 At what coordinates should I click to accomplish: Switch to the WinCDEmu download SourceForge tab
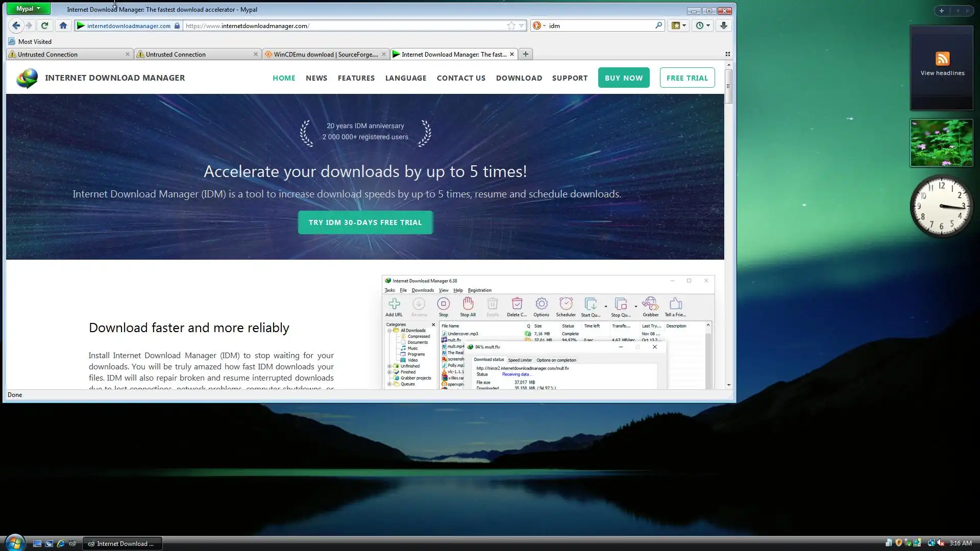pos(325,54)
